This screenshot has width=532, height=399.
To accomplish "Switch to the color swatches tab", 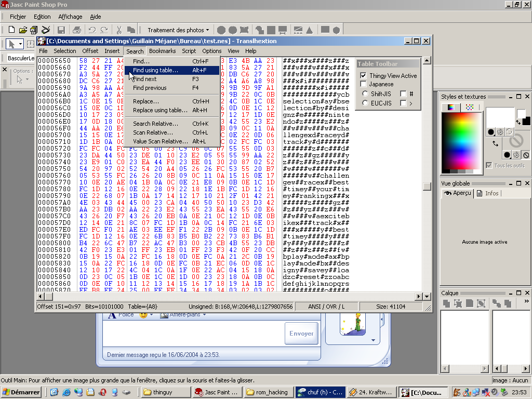I will point(470,107).
